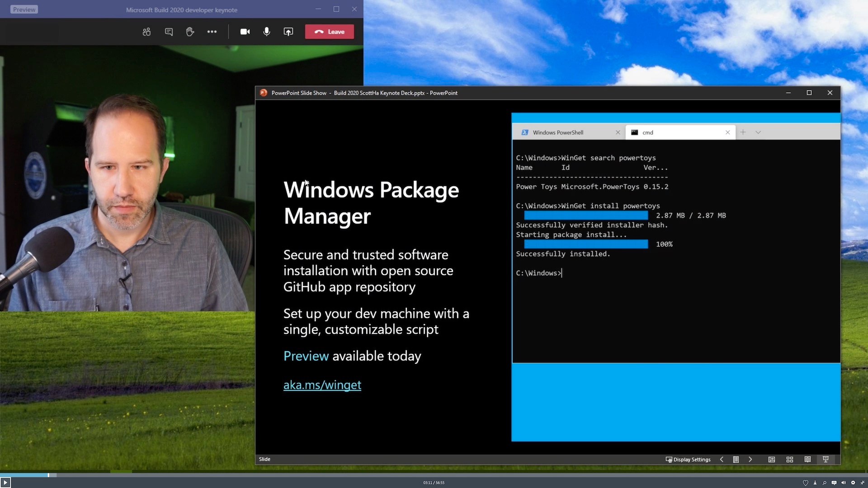Mute the microphone in Teams meeting
The image size is (868, 488).
(x=267, y=32)
